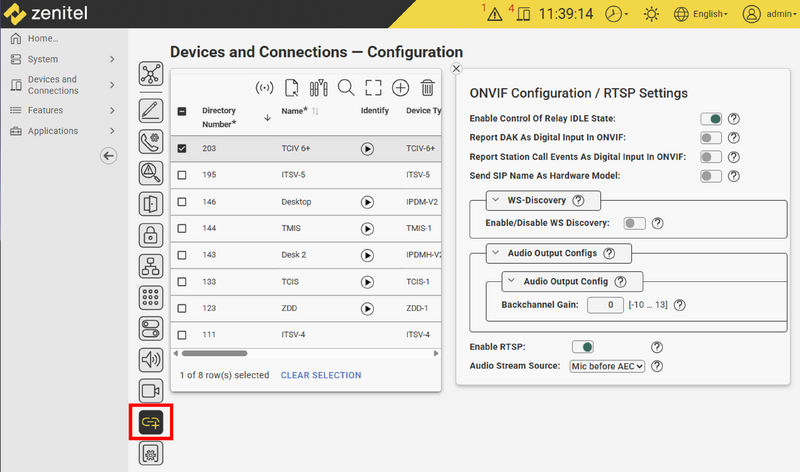800x472 pixels.
Task: Check the row 144 TMIS checkbox
Action: click(182, 229)
